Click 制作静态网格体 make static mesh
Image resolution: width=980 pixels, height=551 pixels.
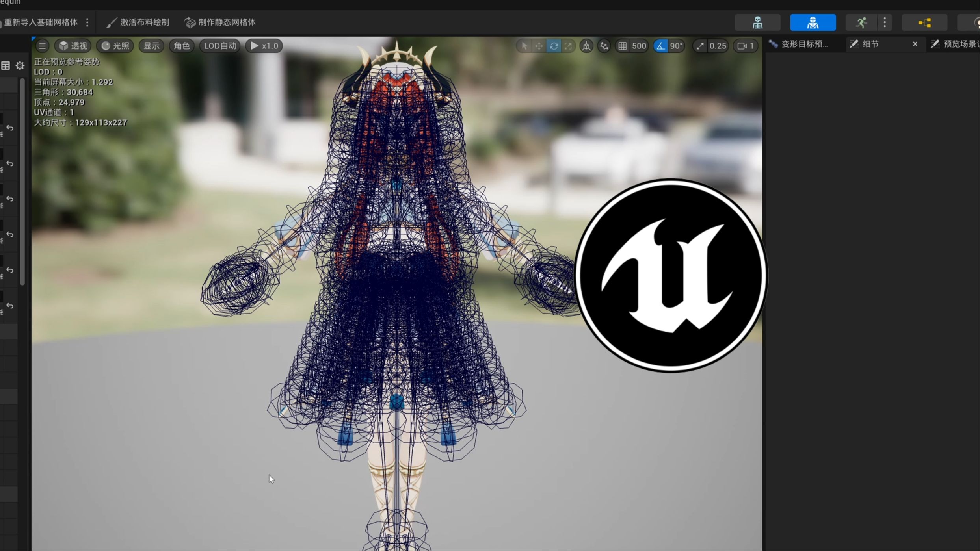tap(220, 22)
